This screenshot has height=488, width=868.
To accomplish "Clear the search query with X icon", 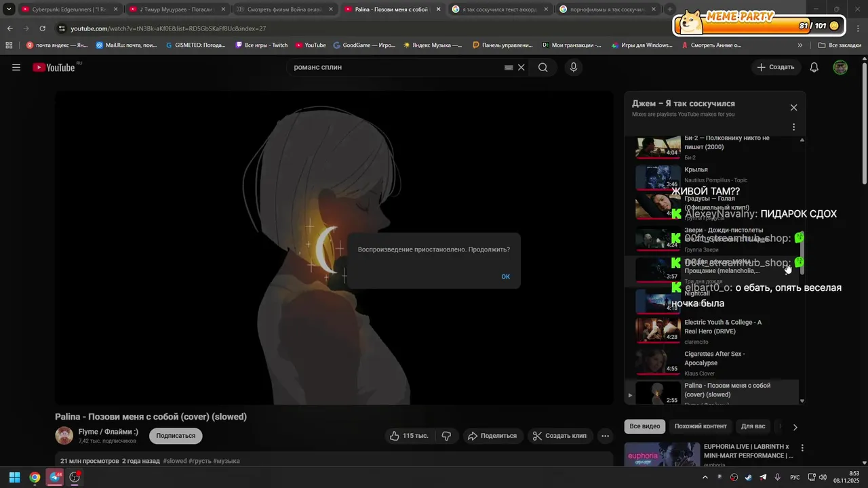I will [521, 67].
